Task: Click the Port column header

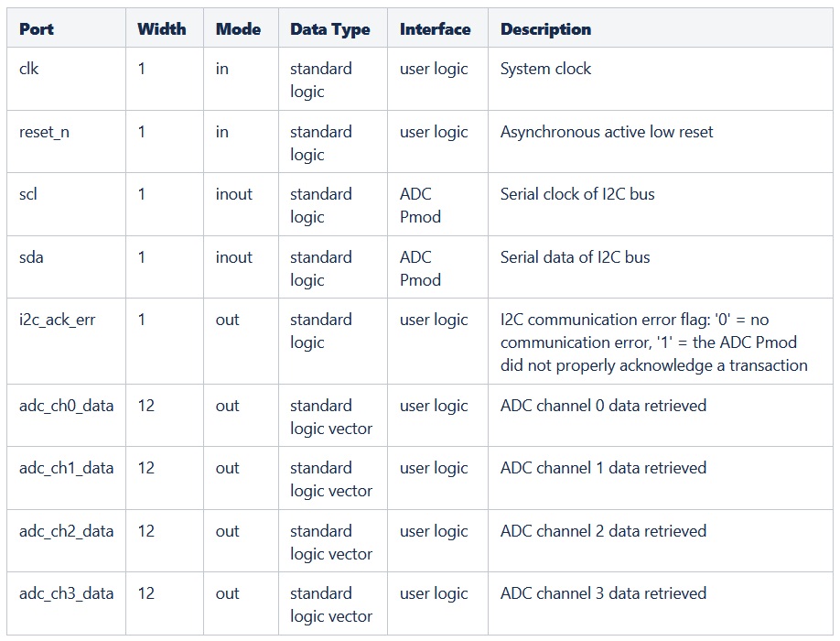Action: click(37, 29)
